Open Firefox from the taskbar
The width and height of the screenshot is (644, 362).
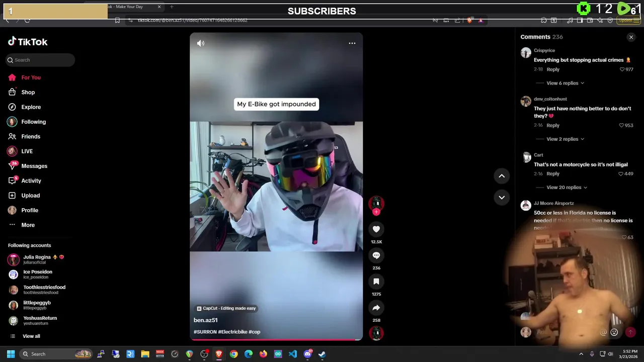tap(263, 354)
